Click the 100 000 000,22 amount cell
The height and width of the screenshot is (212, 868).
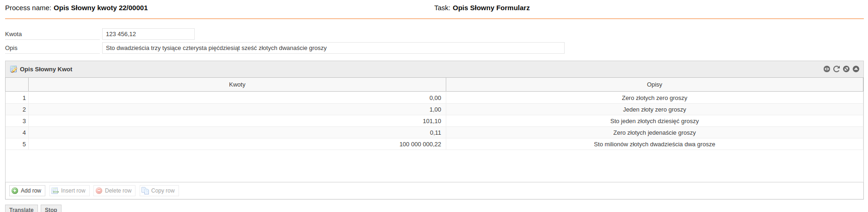pyautogui.click(x=237, y=144)
